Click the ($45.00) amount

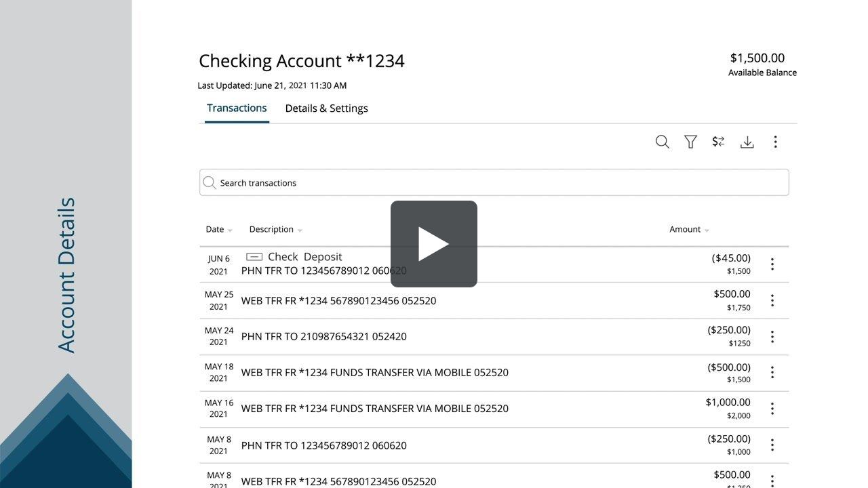(x=731, y=258)
